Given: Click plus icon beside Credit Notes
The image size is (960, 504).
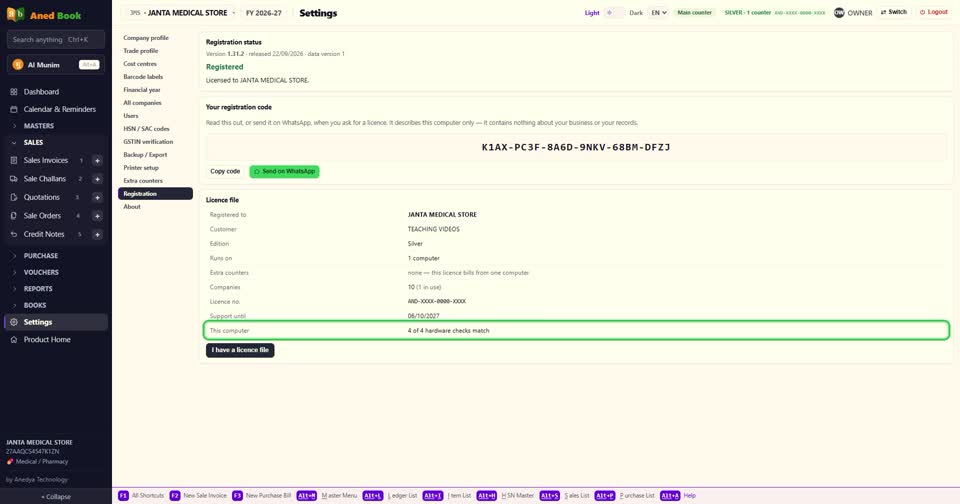Looking at the screenshot, I should 97,235.
